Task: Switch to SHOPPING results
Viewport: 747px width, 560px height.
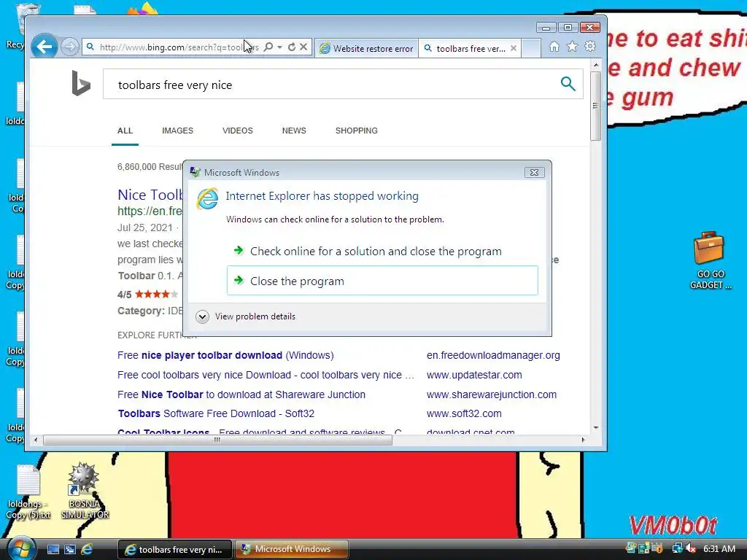Action: pos(356,131)
